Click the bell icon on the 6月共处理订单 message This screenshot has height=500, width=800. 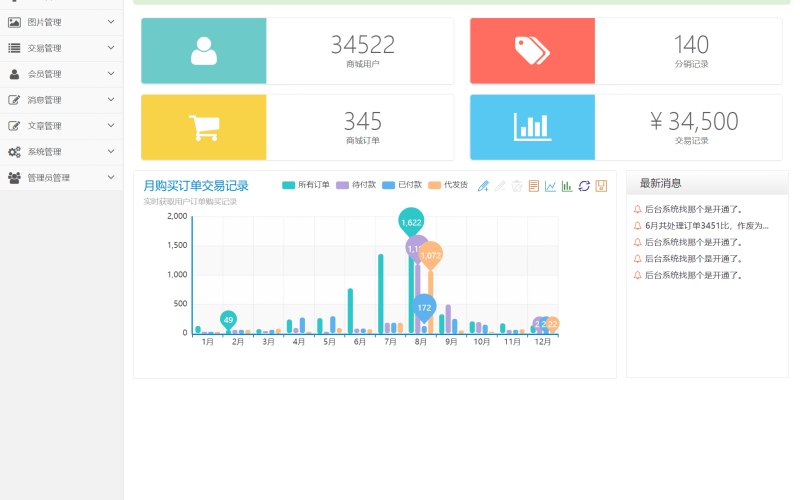[637, 226]
